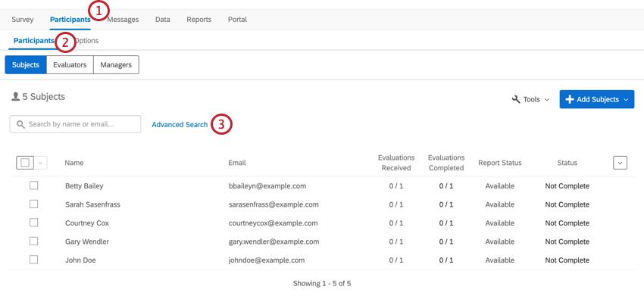The width and height of the screenshot is (644, 296).
Task: Click the Add Subjects button
Action: (597, 99)
